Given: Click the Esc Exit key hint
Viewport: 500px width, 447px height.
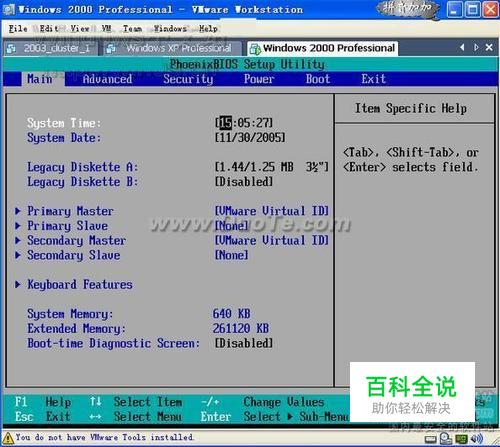Looking at the screenshot, I should coord(43,416).
